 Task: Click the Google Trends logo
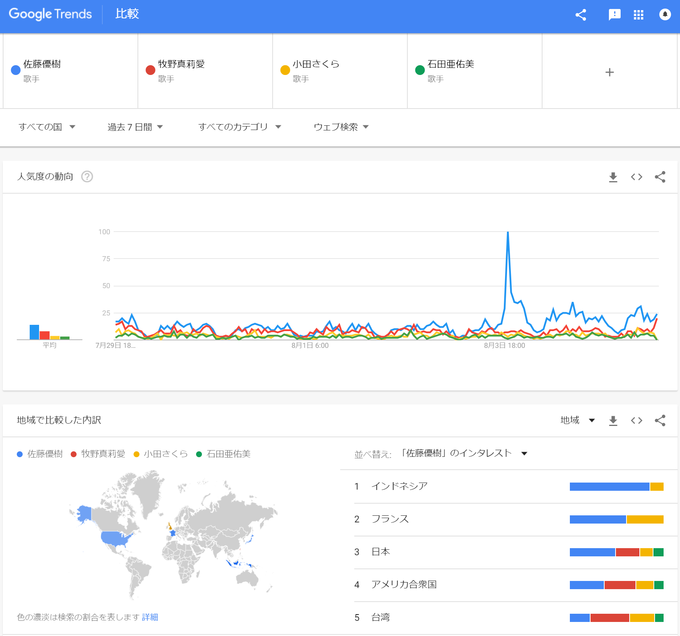[x=50, y=14]
